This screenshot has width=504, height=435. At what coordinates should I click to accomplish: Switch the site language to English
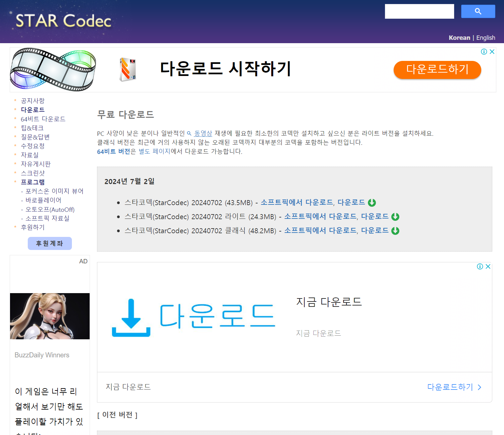tap(485, 37)
